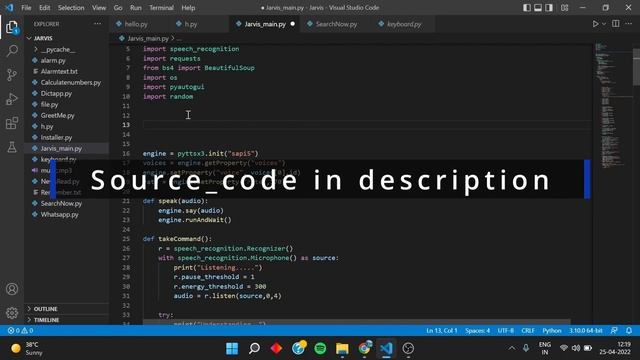The height and width of the screenshot is (360, 640).
Task: Open the Go menu
Action: click(x=118, y=8)
